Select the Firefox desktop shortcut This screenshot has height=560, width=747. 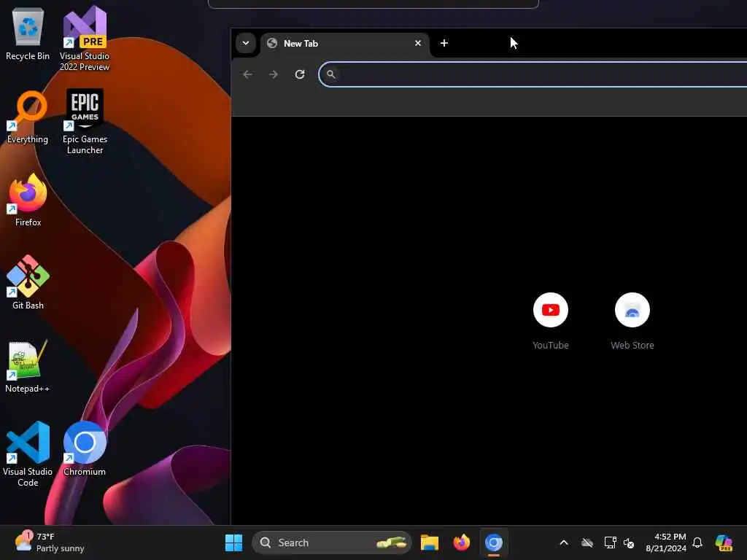pyautogui.click(x=28, y=200)
